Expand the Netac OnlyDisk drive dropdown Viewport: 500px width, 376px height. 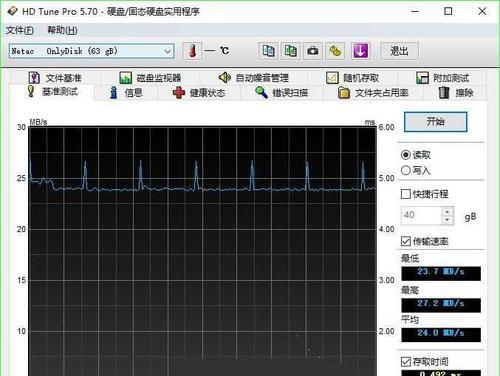[92, 51]
